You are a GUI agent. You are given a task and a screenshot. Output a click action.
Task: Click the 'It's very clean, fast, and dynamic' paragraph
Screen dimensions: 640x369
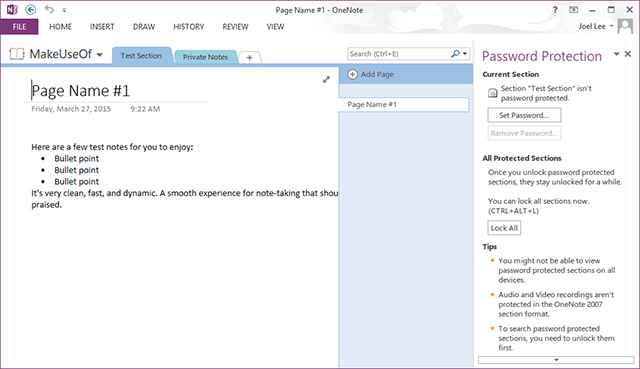coord(184,199)
